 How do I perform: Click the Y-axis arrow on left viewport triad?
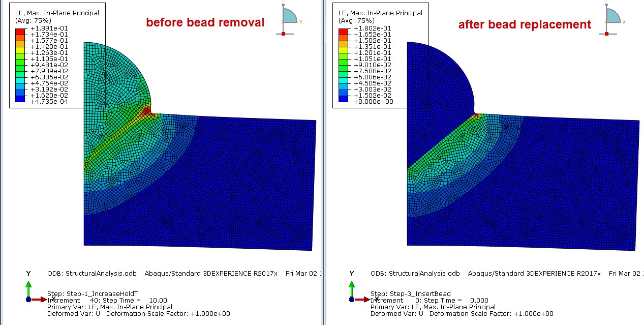[x=28, y=284]
